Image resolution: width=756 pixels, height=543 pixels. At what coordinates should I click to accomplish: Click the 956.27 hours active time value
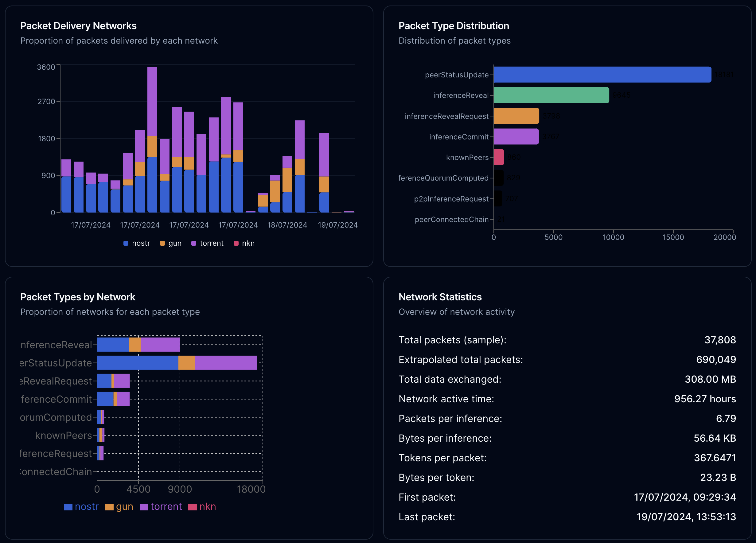(x=705, y=399)
